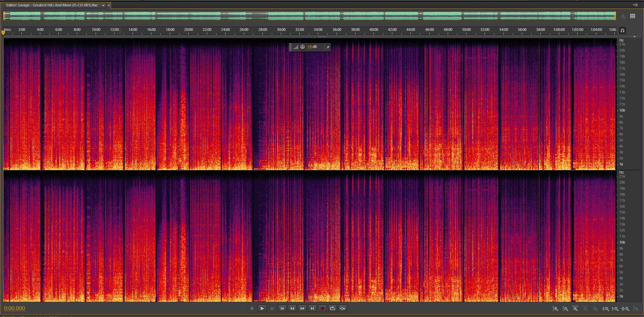Click the Rewind button
This screenshot has height=317, width=644.
(x=292, y=309)
